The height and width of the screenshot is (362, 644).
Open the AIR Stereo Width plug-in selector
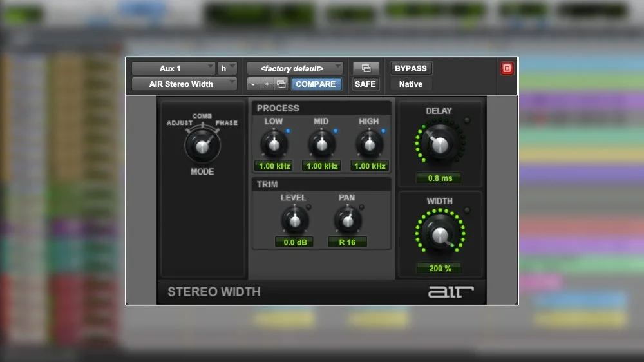coord(184,84)
